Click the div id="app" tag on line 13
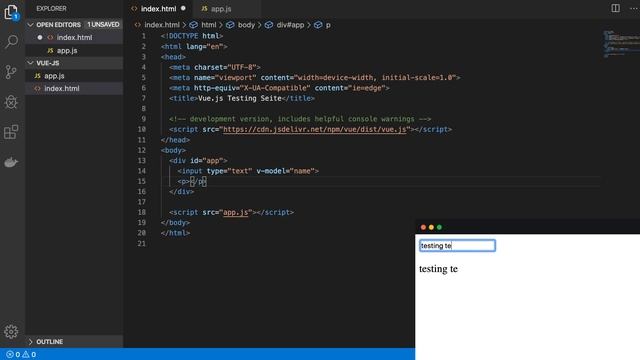This screenshot has width=640, height=360. (198, 161)
